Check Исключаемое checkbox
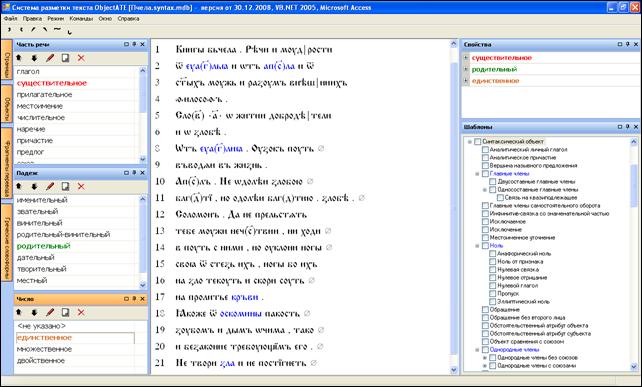The width and height of the screenshot is (642, 387). 485,222
